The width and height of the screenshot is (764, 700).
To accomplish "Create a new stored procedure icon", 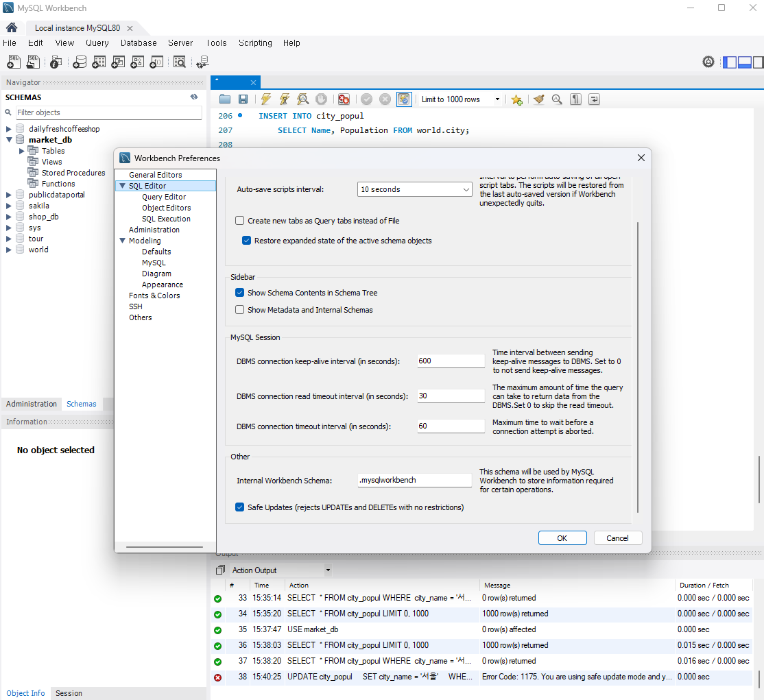I will click(x=137, y=62).
